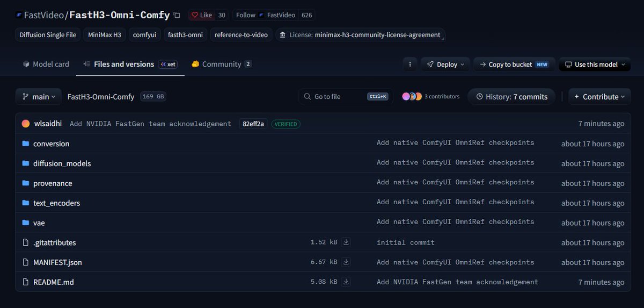The width and height of the screenshot is (644, 308).
Task: Click the MANIFEST.json file icon
Action: coord(25,262)
